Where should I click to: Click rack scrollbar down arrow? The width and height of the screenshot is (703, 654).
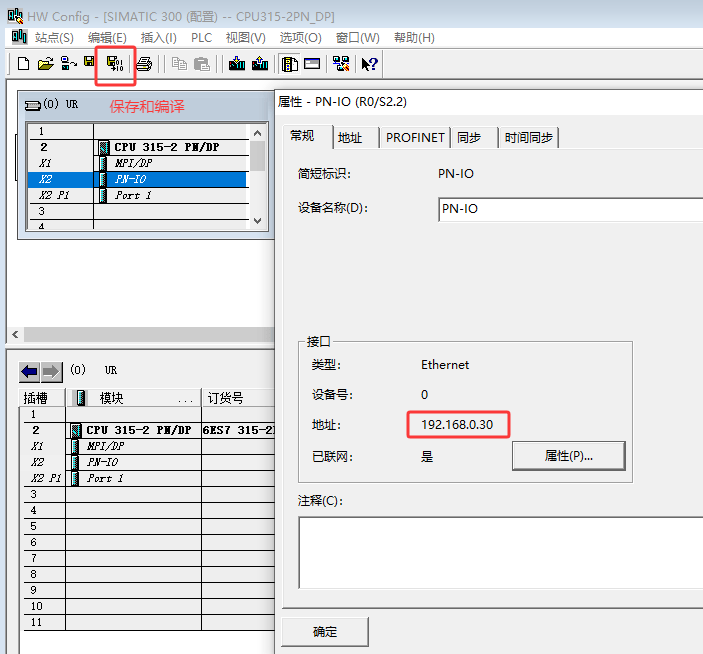click(257, 221)
